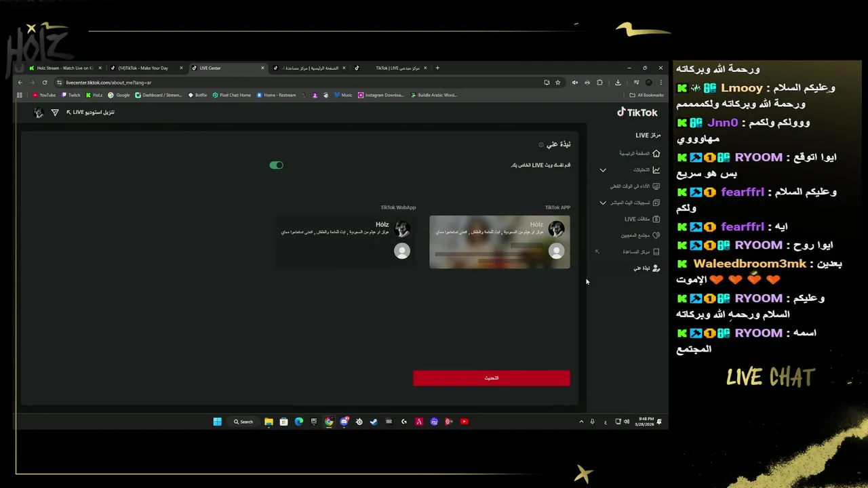The width and height of the screenshot is (868, 488).
Task: Click the info icon beside About Me heading
Action: [x=541, y=144]
